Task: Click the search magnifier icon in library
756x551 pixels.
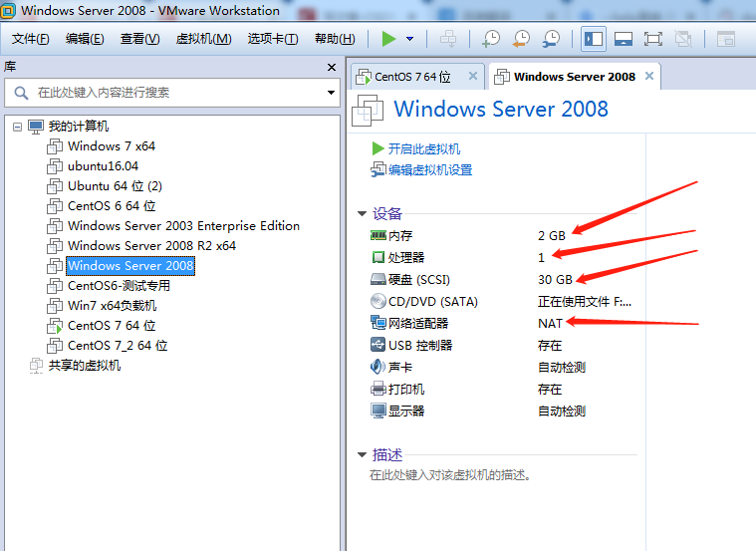Action: click(x=21, y=93)
